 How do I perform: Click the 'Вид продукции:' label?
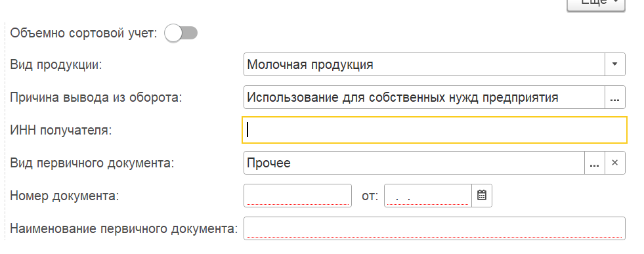coord(56,65)
